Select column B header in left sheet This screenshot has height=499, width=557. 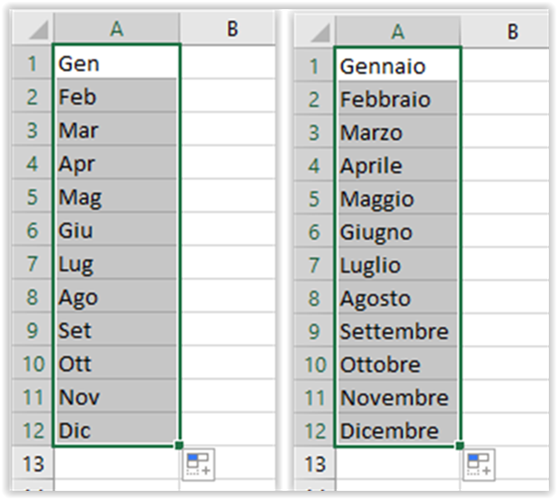pyautogui.click(x=227, y=29)
